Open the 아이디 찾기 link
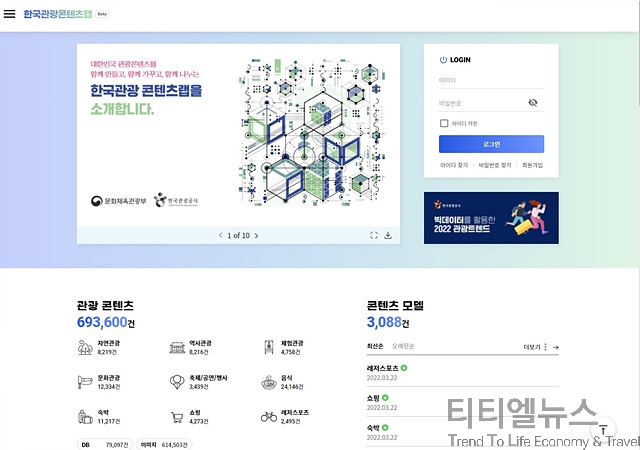640x450 pixels. [454, 165]
